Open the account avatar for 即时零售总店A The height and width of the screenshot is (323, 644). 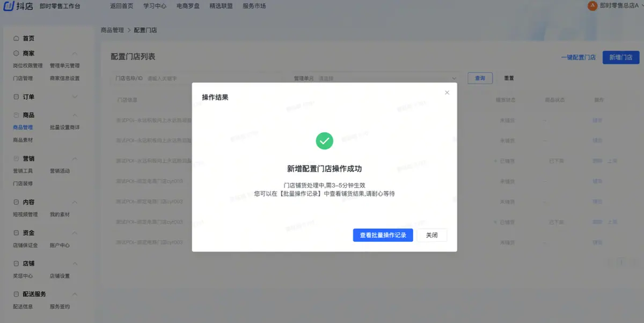tap(592, 6)
